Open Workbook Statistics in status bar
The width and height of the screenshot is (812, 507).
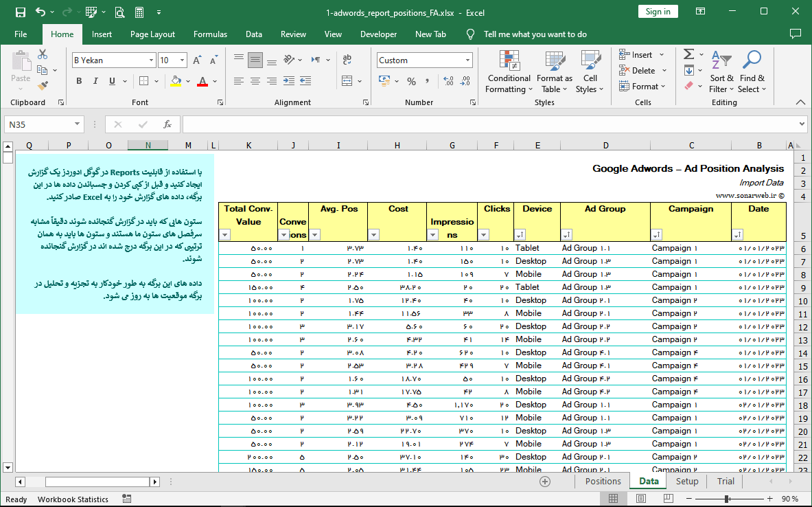tap(73, 499)
